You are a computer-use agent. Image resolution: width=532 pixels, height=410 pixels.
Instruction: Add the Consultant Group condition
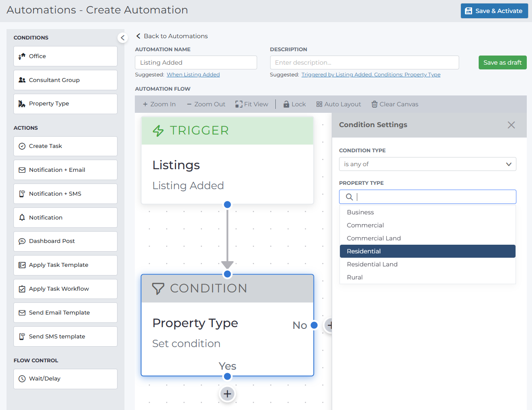65,80
